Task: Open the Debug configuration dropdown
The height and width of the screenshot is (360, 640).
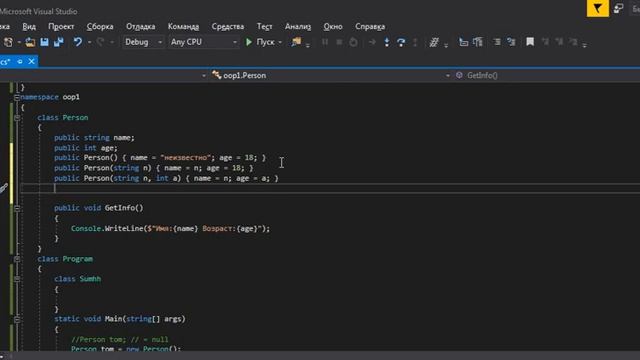Action: (143, 42)
